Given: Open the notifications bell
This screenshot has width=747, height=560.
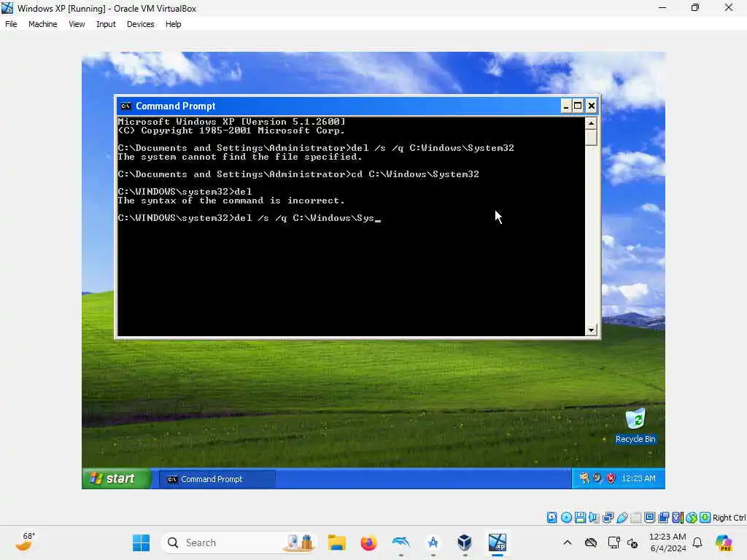Looking at the screenshot, I should click(697, 542).
